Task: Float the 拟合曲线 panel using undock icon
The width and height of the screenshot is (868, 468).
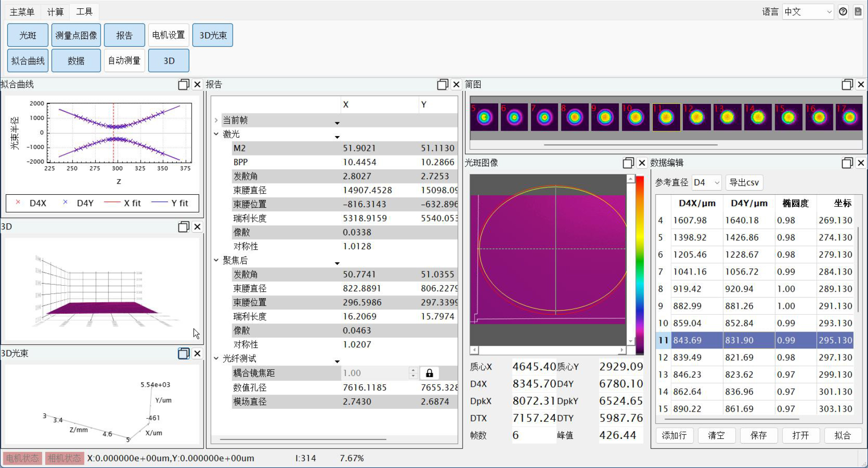Action: tap(183, 84)
